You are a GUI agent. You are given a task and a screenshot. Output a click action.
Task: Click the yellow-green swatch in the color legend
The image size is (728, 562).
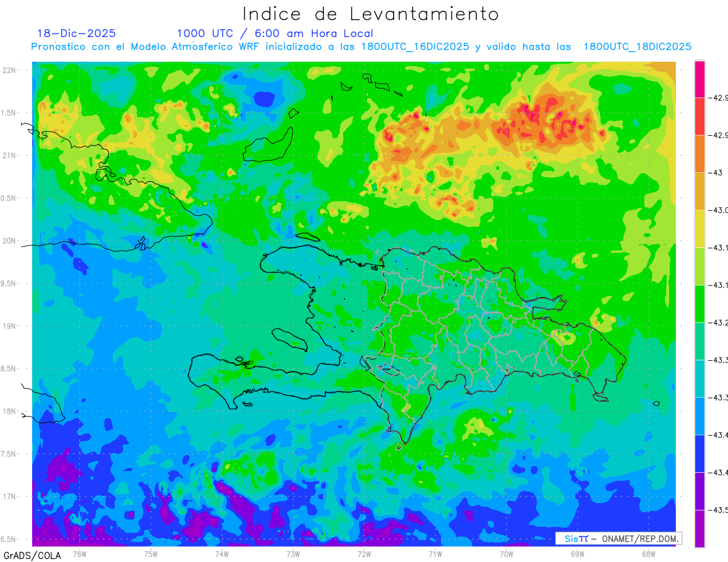(699, 266)
